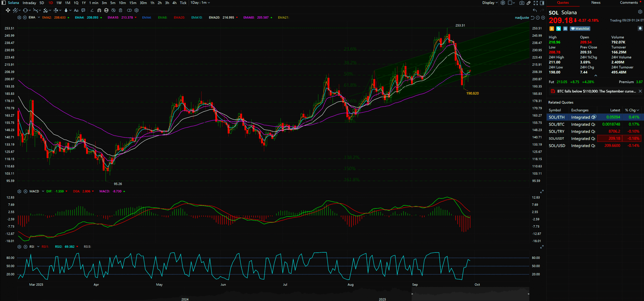Enter fullscreen chart mode
This screenshot has width=644, height=301.
tap(536, 3)
